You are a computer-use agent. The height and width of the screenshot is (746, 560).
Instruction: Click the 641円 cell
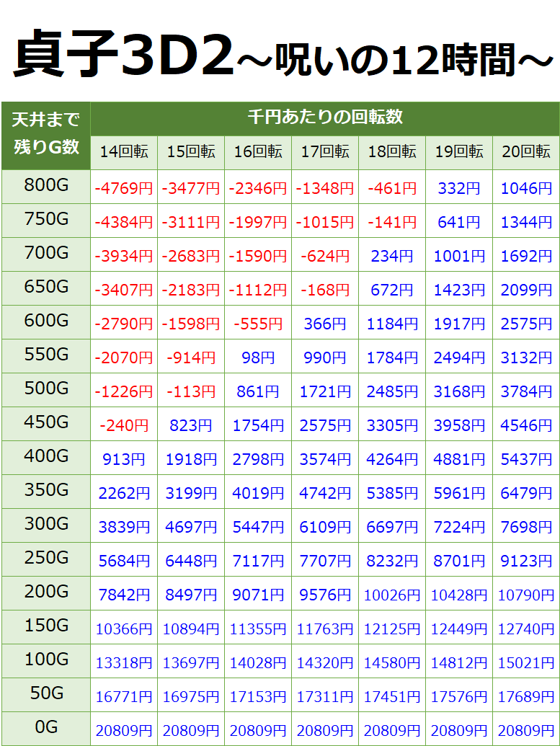click(x=459, y=222)
